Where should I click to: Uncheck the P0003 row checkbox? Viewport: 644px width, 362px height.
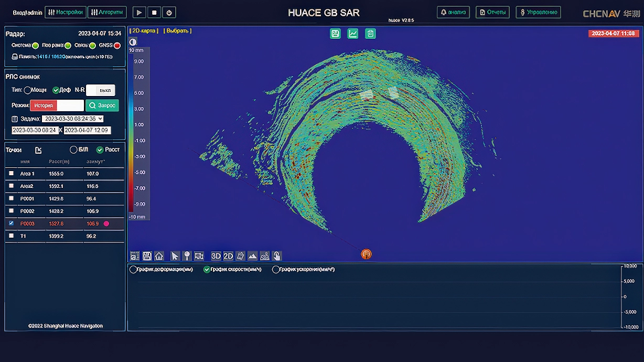pos(12,223)
